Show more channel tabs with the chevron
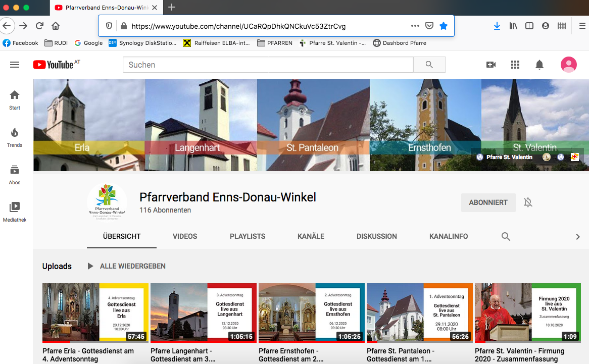 [x=578, y=237]
